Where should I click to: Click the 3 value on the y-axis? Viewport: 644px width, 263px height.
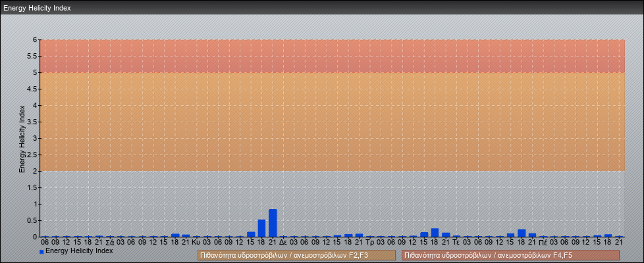coord(36,138)
